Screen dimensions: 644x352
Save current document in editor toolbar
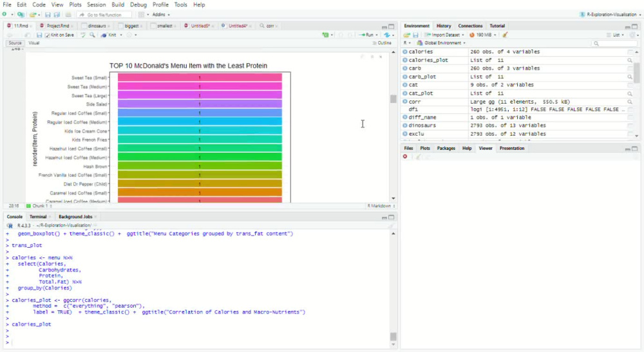click(x=39, y=35)
